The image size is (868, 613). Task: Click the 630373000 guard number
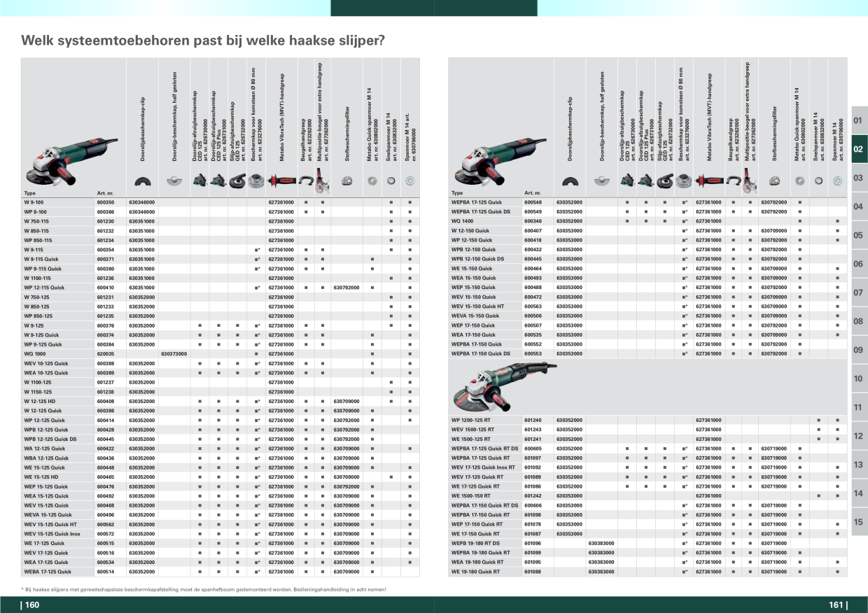tap(174, 354)
